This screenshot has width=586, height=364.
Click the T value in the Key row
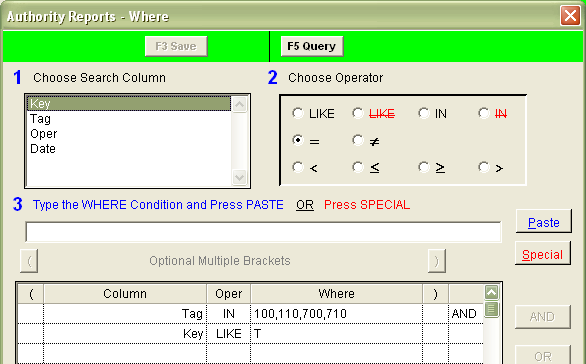click(336, 333)
